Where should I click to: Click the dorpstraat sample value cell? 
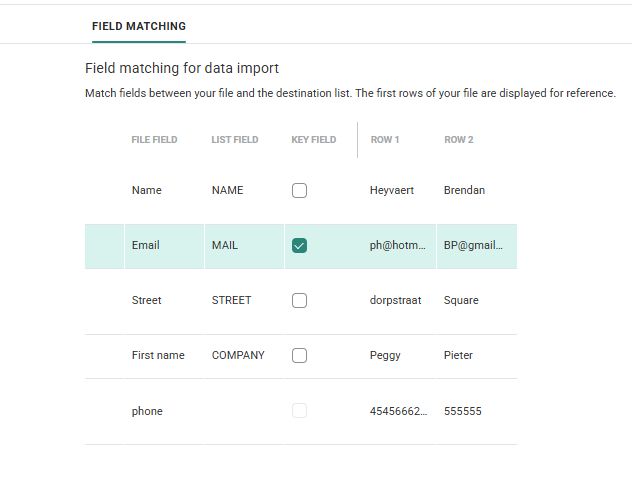pos(396,300)
